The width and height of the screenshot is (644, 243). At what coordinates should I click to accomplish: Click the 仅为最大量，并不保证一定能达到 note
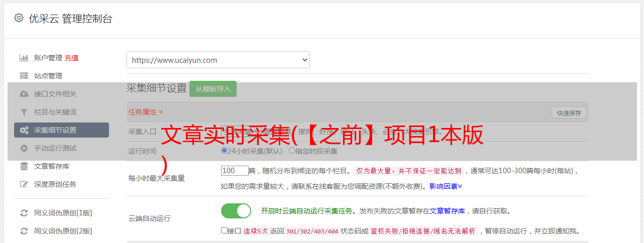[x=409, y=171]
